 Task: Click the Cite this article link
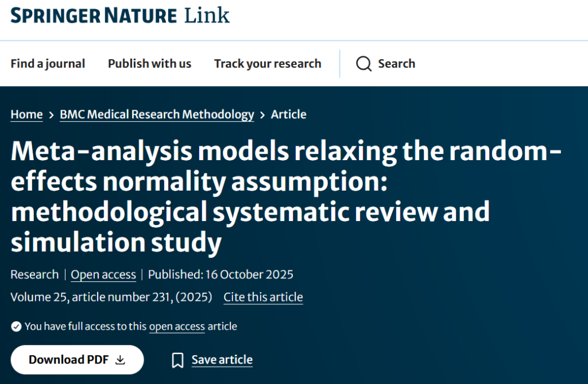coord(263,297)
